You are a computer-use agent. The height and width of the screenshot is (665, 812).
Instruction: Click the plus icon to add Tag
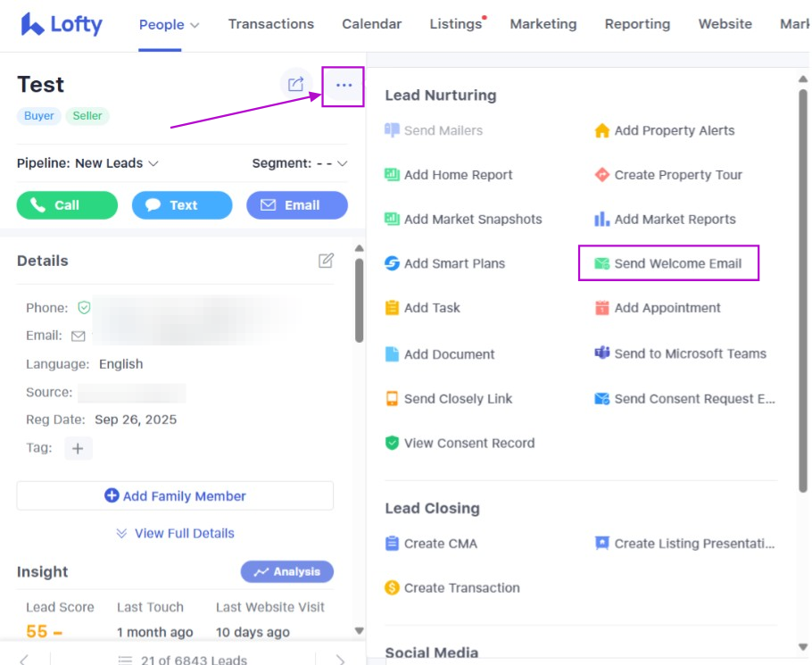click(x=78, y=448)
